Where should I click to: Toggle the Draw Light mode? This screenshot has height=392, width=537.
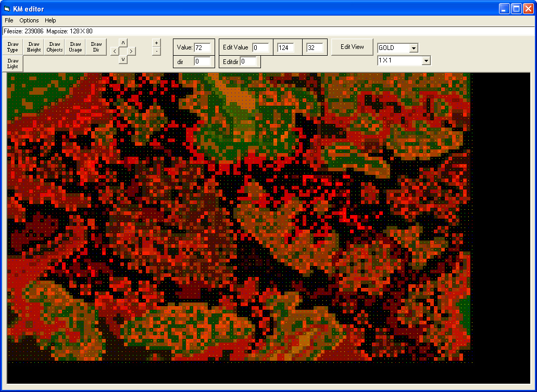click(13, 64)
